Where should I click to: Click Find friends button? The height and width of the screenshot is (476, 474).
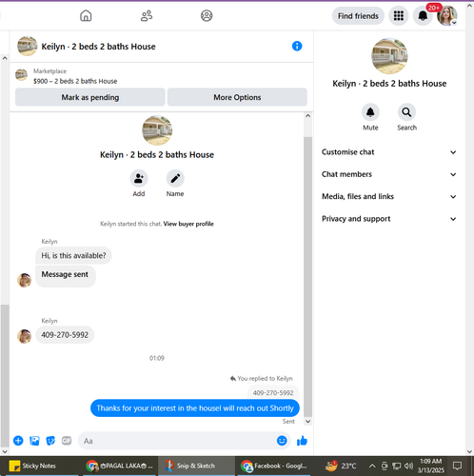pos(358,16)
